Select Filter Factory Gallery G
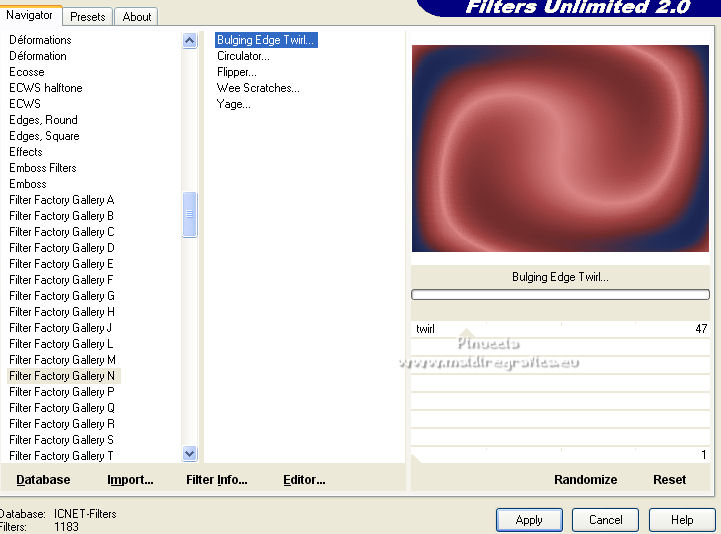 [62, 296]
